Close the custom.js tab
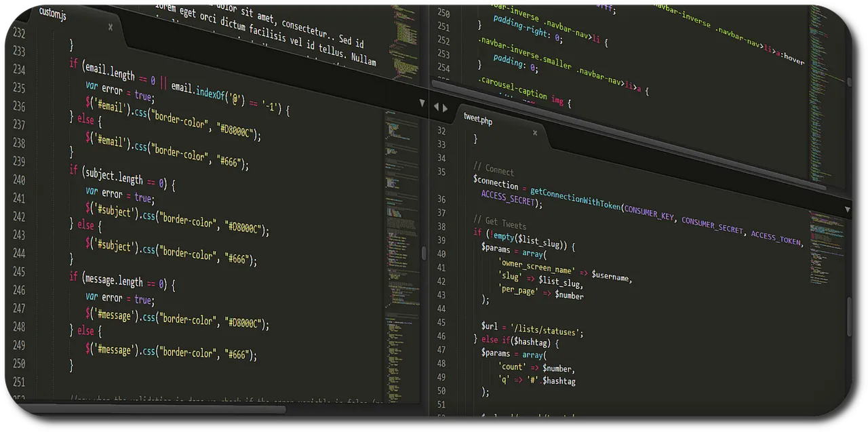The width and height of the screenshot is (868, 432). click(x=111, y=27)
